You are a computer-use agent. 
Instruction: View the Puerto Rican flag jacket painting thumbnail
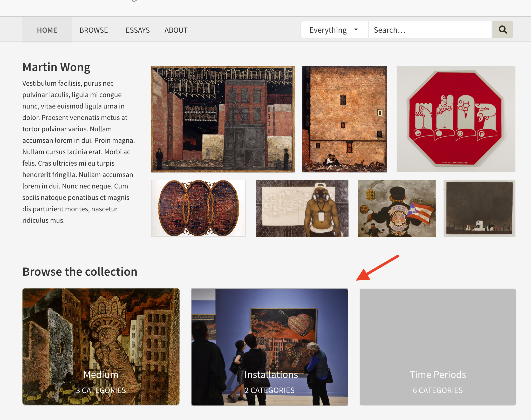coord(397,208)
